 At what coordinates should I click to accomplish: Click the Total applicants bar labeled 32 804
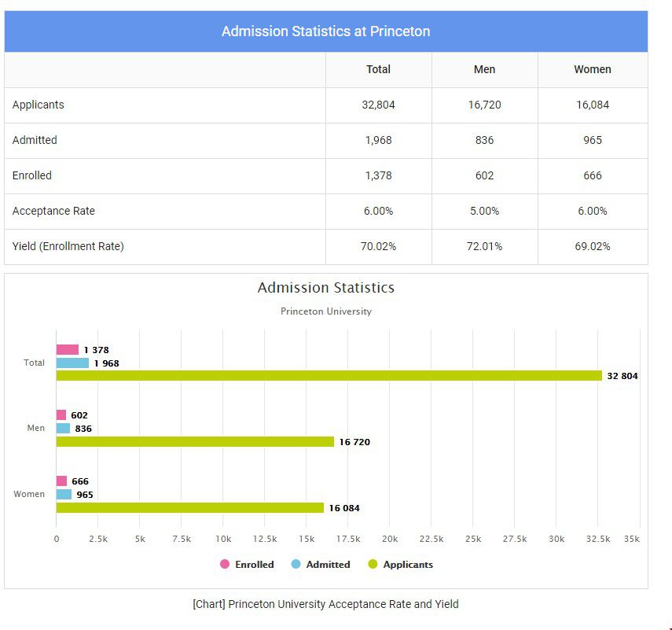click(x=329, y=376)
